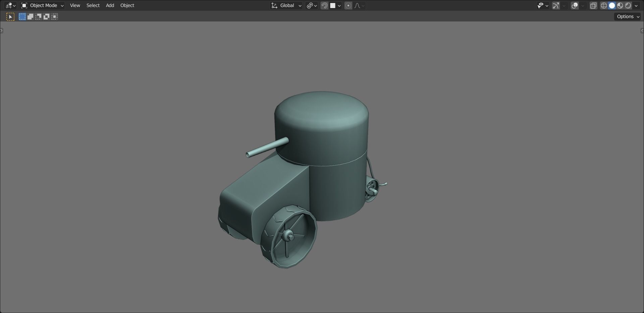
Task: Switch to Solid shading
Action: point(612,5)
